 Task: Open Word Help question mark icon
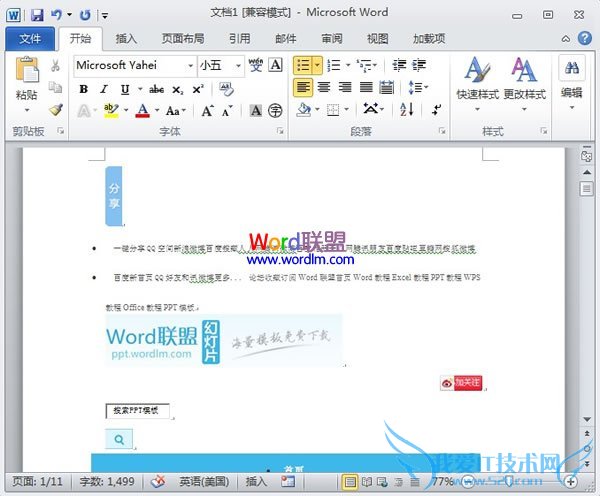[585, 38]
